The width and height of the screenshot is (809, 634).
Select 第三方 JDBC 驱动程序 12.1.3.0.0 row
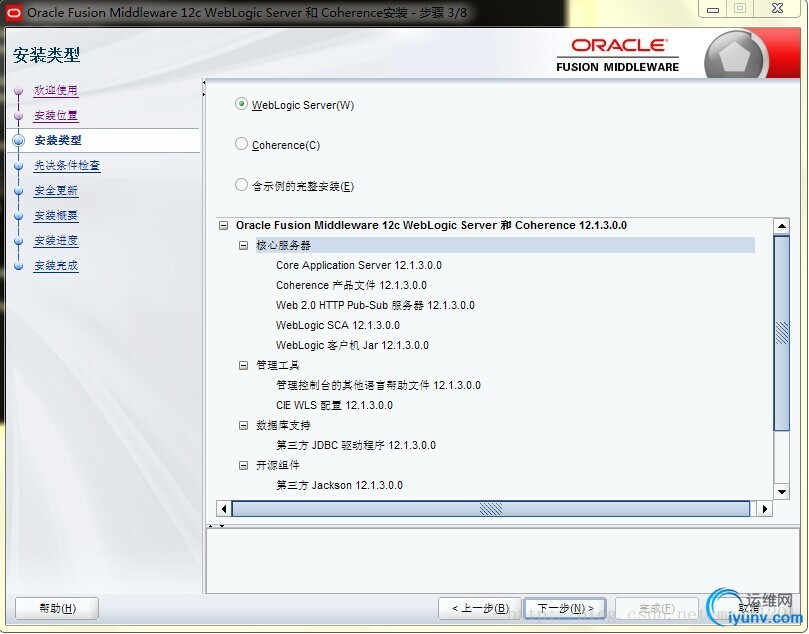[x=355, y=445]
